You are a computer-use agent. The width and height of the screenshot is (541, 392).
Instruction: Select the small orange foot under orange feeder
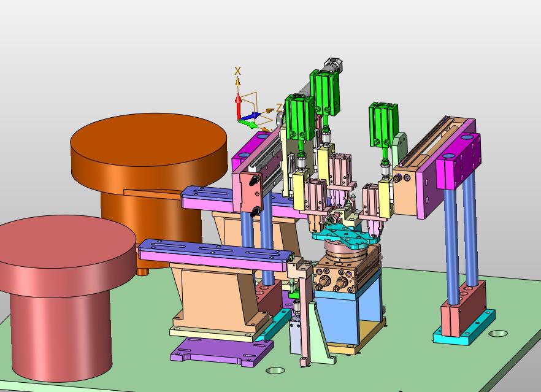coord(143,271)
